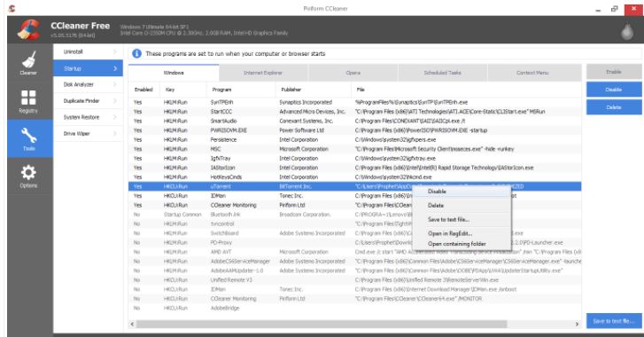
Task: Open the Startup tools page
Action: click(x=88, y=68)
